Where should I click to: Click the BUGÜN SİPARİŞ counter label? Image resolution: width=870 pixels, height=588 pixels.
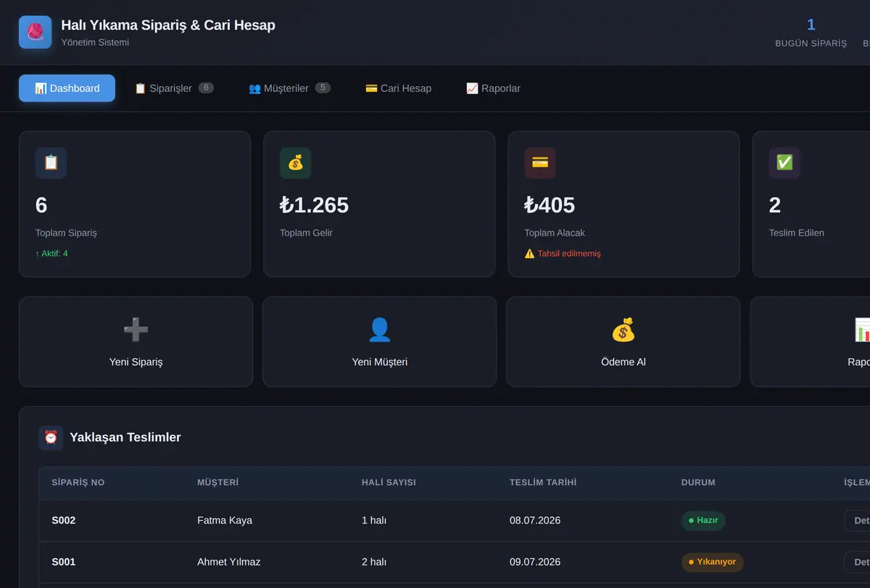coord(811,44)
